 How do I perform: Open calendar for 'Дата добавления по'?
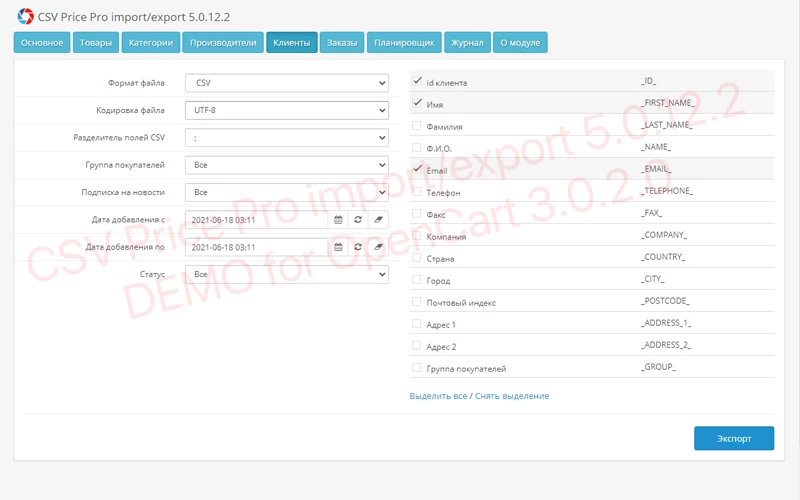[x=338, y=247]
